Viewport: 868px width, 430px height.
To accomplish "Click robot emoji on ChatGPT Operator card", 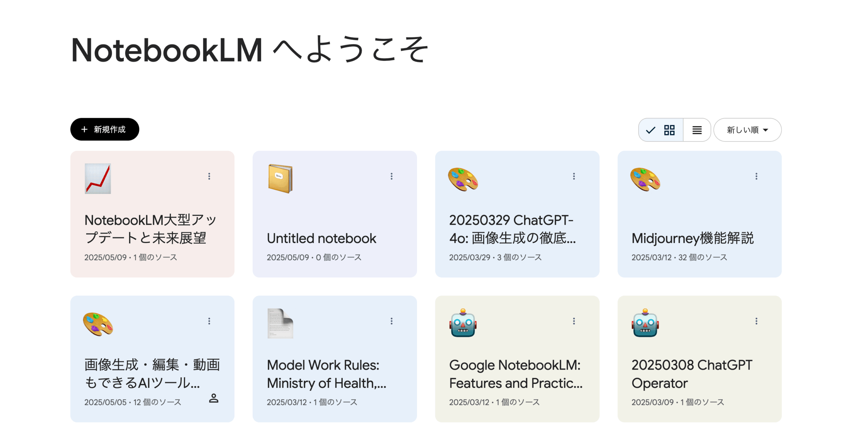I will [x=645, y=323].
